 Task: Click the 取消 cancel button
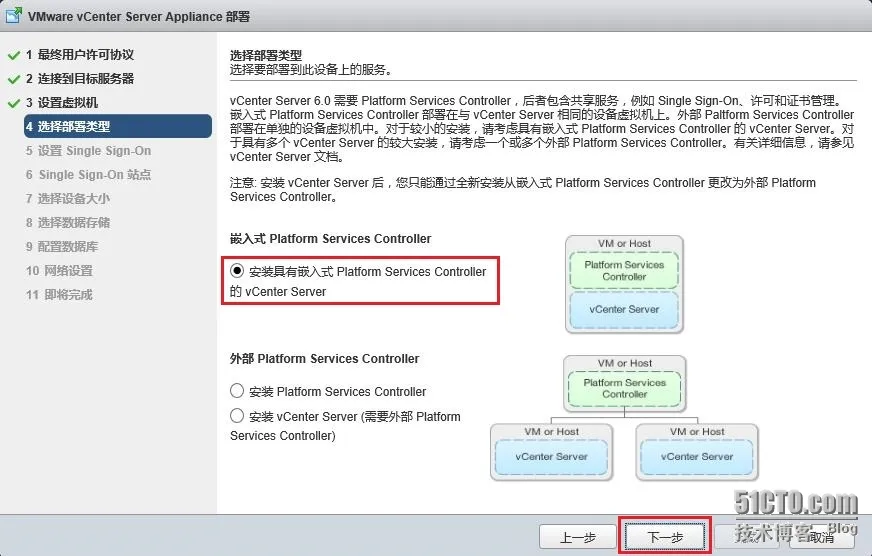821,537
